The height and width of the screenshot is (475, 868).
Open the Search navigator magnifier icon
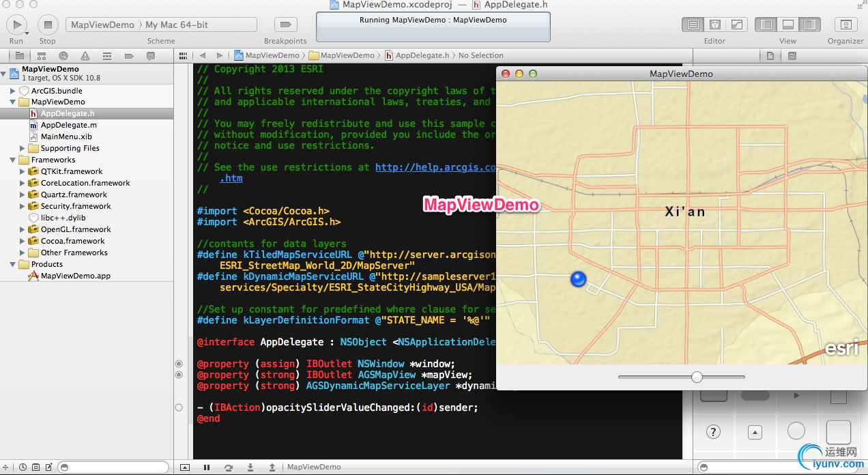point(63,56)
